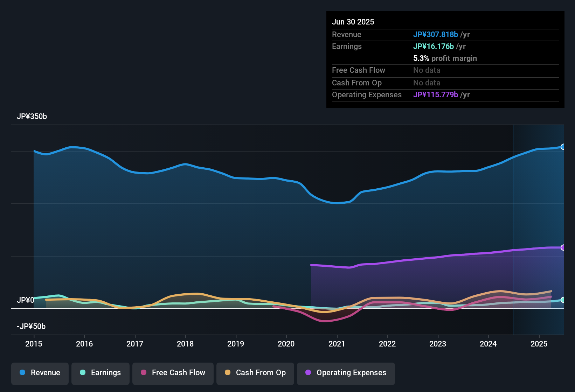Click the purple Operating Expenses legend dot
Image resolution: width=575 pixels, height=392 pixels.
308,373
